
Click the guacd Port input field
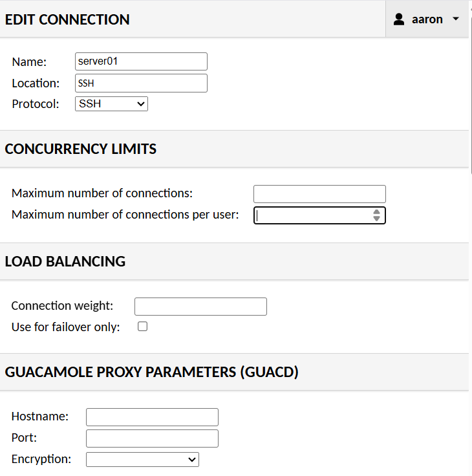[152, 438]
